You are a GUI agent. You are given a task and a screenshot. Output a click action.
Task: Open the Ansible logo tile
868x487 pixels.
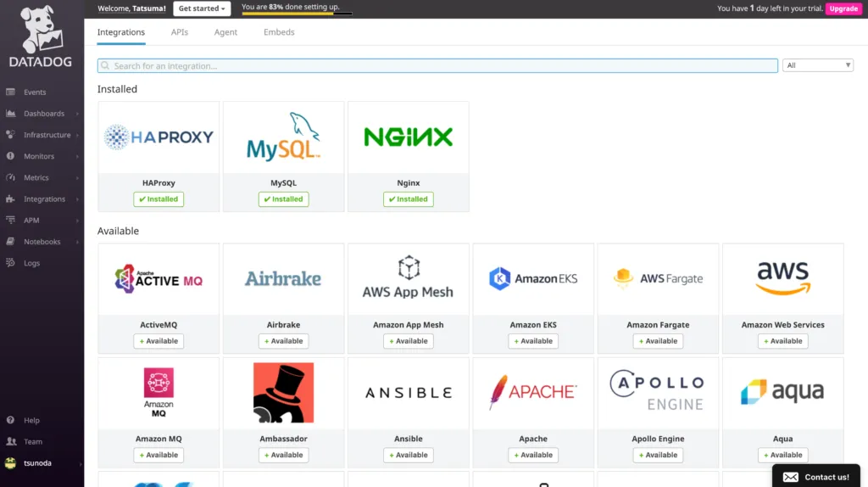(409, 393)
